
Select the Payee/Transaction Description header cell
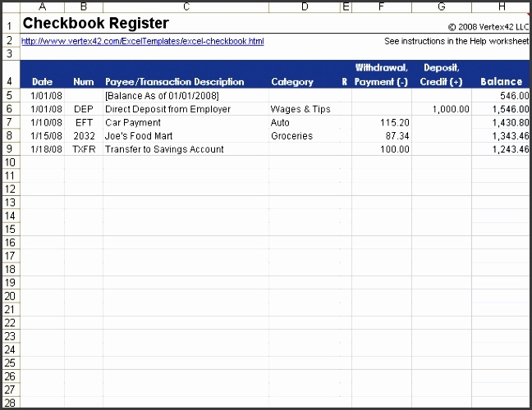pyautogui.click(x=175, y=82)
